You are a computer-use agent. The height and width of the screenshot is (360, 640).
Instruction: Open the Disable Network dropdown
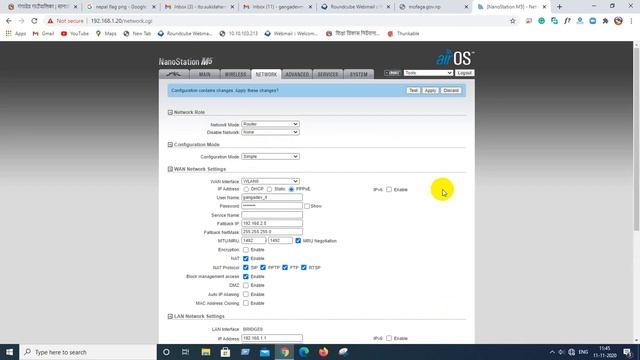pos(270,132)
